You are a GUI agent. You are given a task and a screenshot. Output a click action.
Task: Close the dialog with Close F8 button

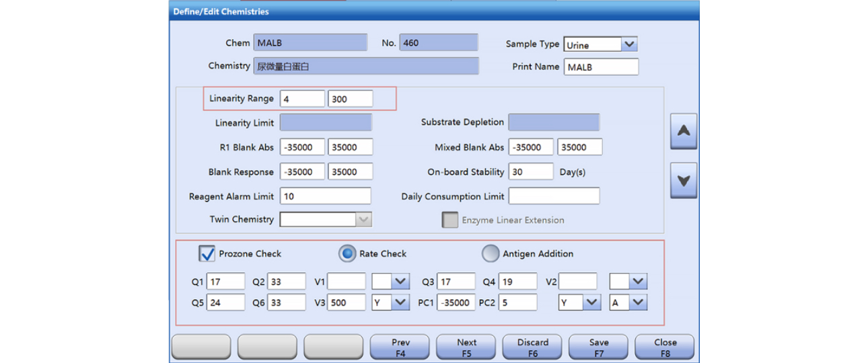pos(665,347)
